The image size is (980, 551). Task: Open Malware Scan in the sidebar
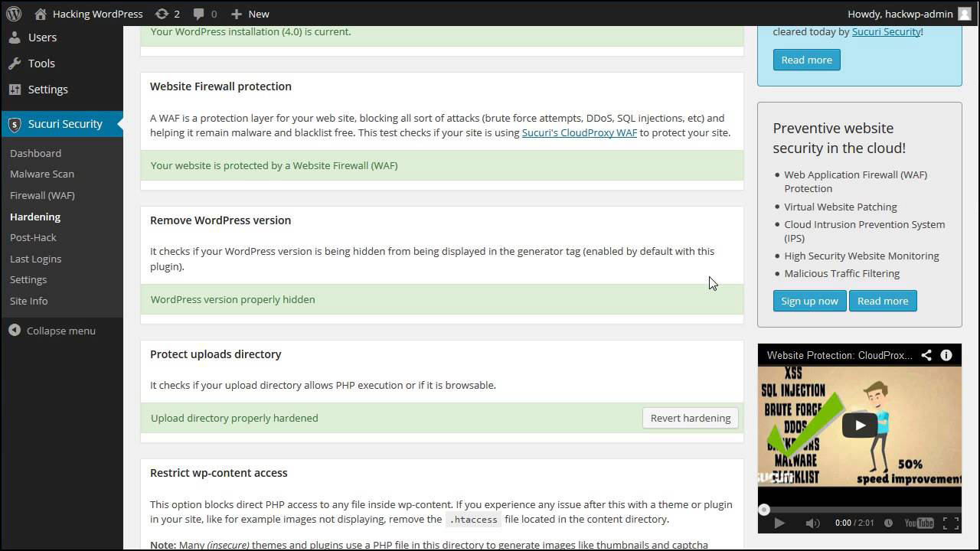[42, 174]
